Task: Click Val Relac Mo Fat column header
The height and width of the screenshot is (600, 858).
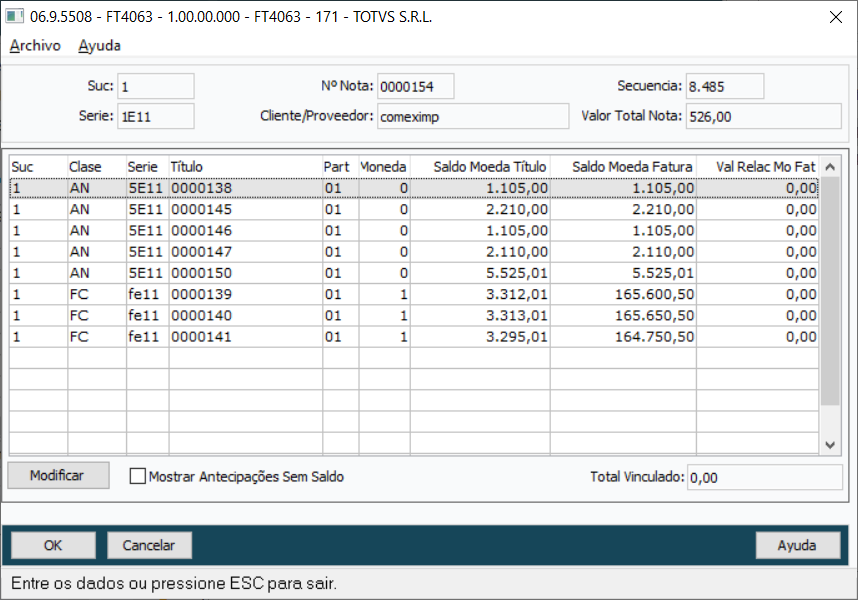Action: tap(757, 167)
